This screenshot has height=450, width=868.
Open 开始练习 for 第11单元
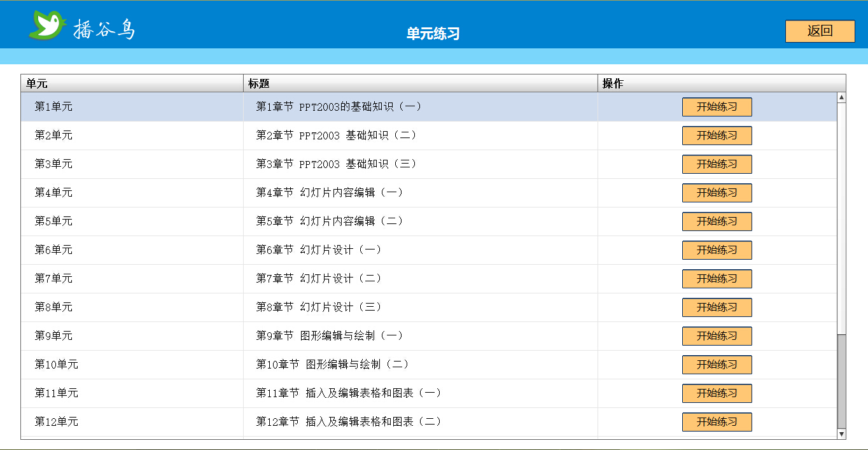click(x=717, y=393)
